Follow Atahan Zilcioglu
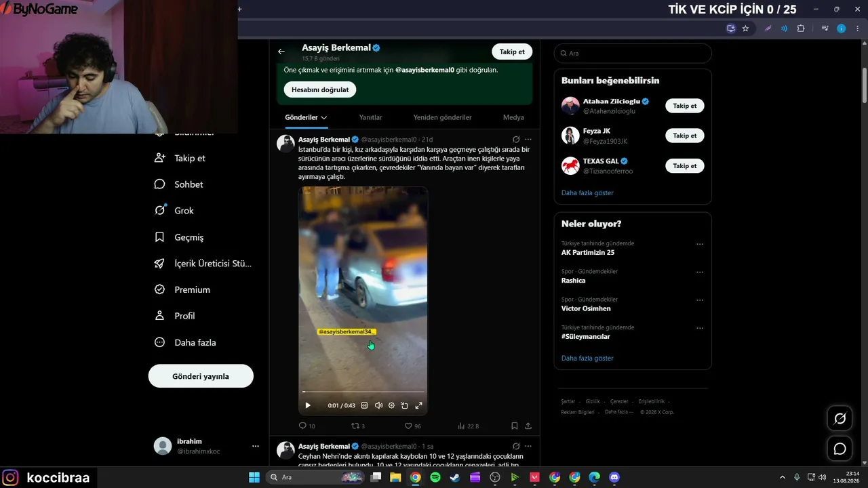The width and height of the screenshot is (868, 488). [685, 106]
